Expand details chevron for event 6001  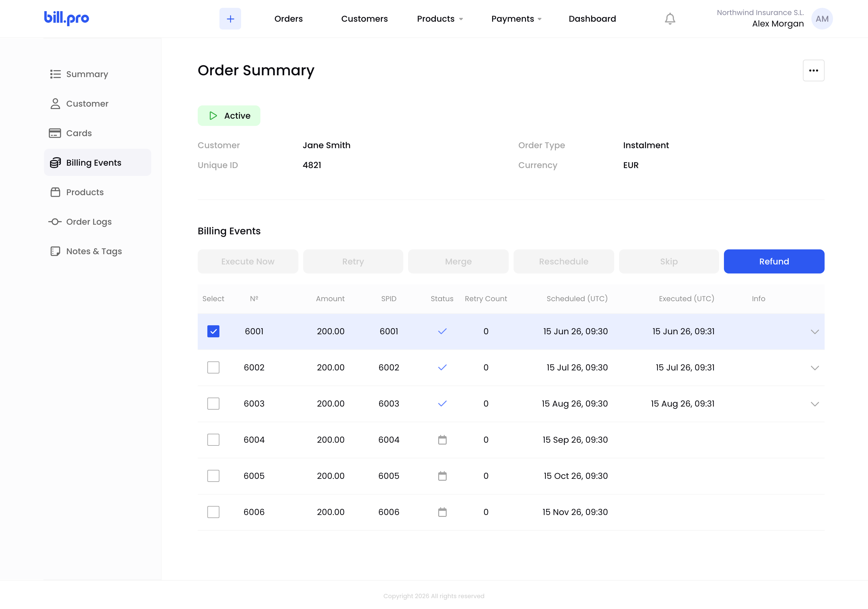tap(815, 332)
